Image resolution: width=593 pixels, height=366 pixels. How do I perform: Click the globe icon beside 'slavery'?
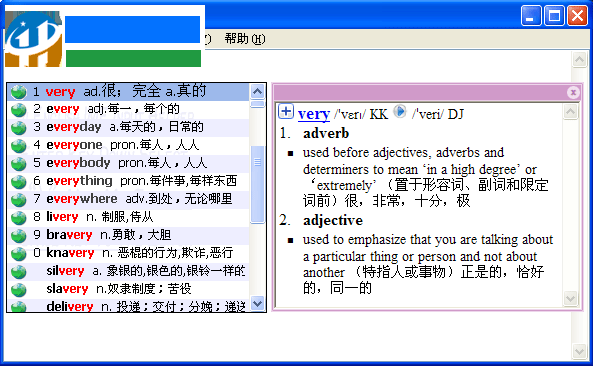click(x=18, y=290)
